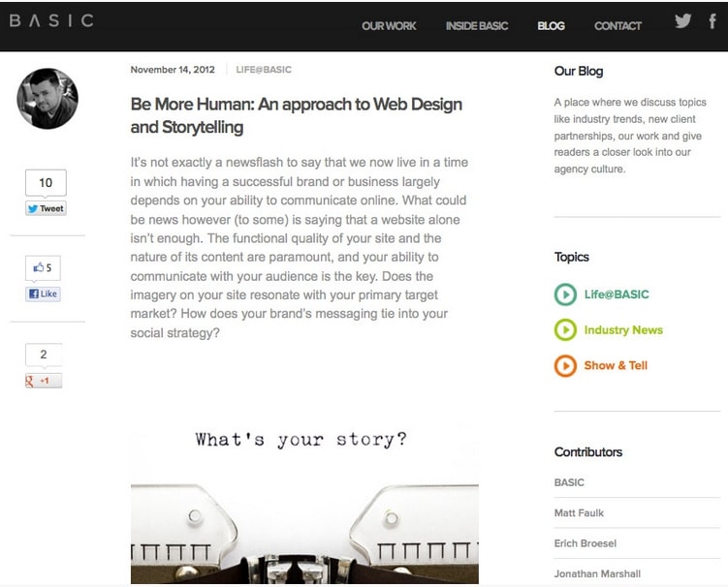Image resolution: width=728 pixels, height=587 pixels.
Task: Open the Twitter icon in header
Action: (x=683, y=21)
